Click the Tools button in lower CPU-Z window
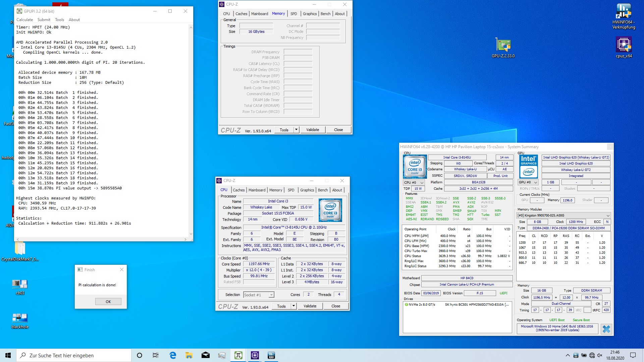This screenshot has width=644, height=362. (x=281, y=306)
